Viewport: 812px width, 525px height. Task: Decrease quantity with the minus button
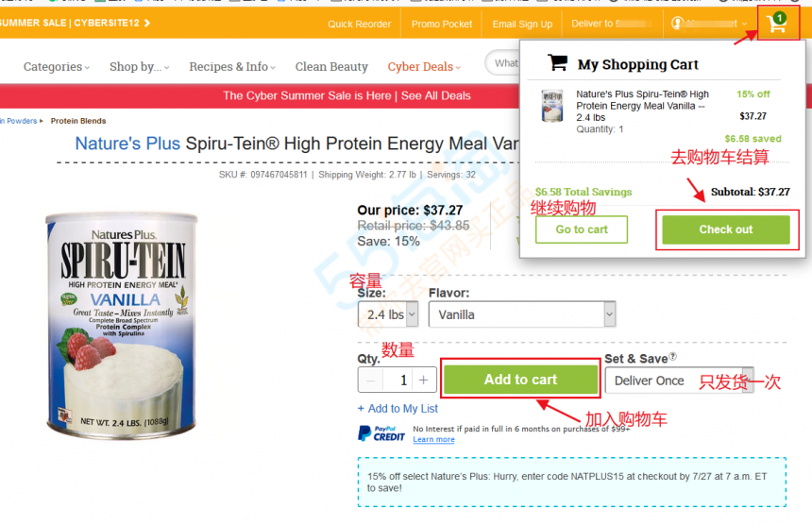click(x=371, y=380)
